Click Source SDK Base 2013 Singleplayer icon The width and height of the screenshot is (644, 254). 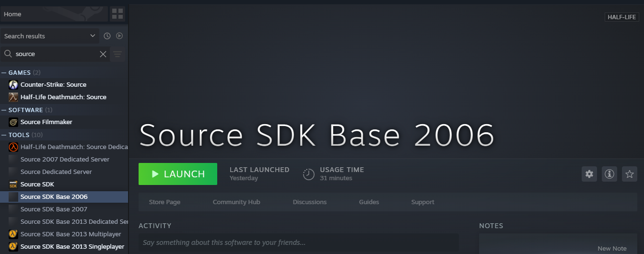13,247
